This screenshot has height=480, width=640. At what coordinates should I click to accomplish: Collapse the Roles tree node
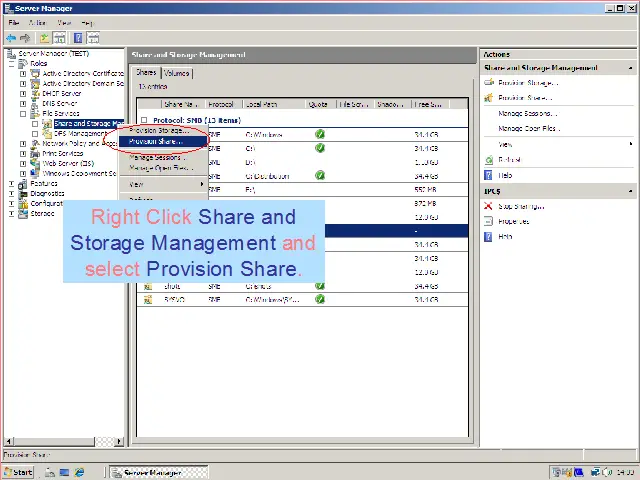11,64
